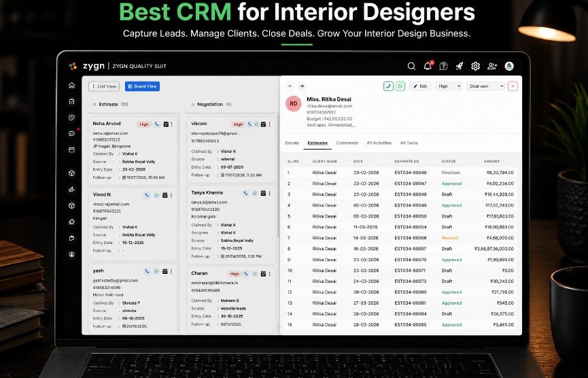This screenshot has height=378, width=588.
Task: Open the profile avatar in top bar
Action: (x=509, y=67)
